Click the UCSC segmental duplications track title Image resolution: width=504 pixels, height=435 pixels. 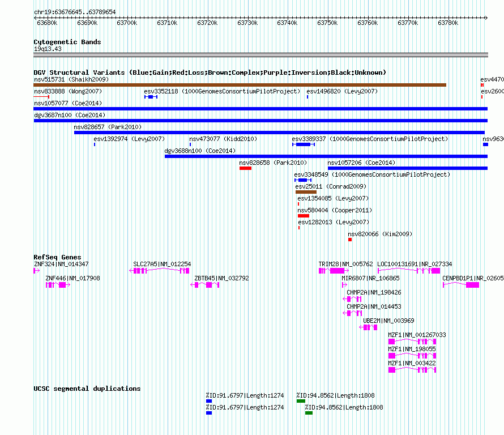[x=87, y=389]
